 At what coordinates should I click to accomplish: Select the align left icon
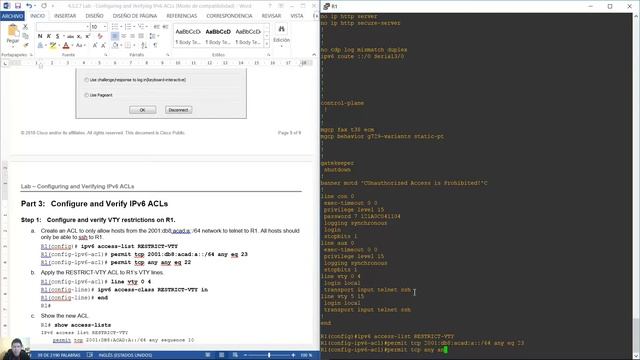point(115,36)
